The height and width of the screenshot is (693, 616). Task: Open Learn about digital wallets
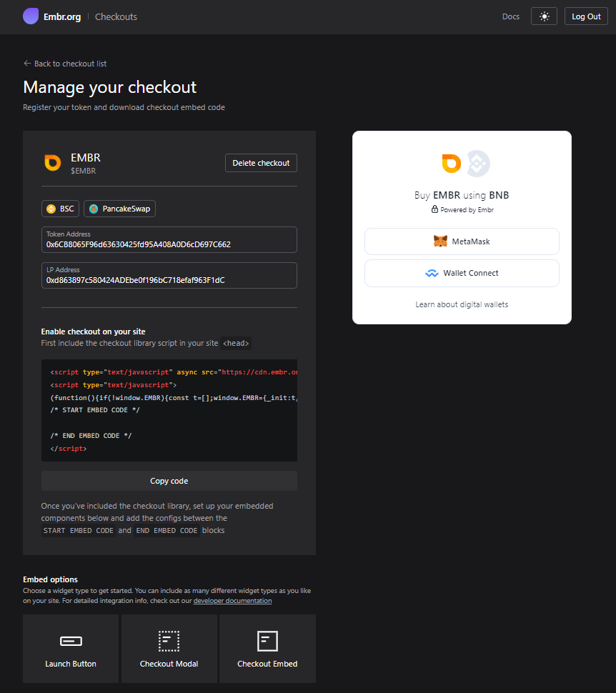[462, 304]
